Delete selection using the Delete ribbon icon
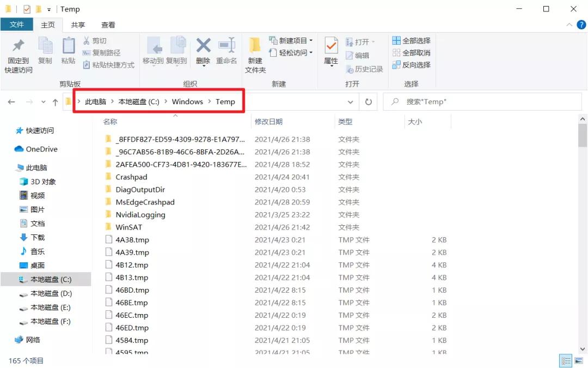Viewport: 588px width, 368px height. (203, 53)
